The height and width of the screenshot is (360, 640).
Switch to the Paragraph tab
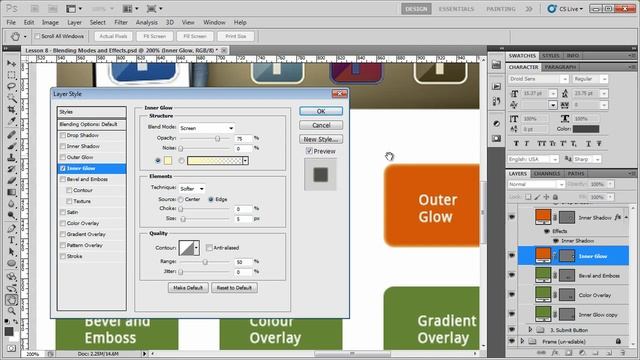[560, 67]
